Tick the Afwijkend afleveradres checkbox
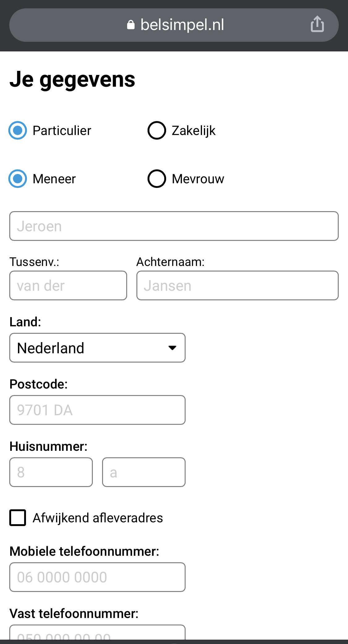The height and width of the screenshot is (644, 348). pos(18,518)
